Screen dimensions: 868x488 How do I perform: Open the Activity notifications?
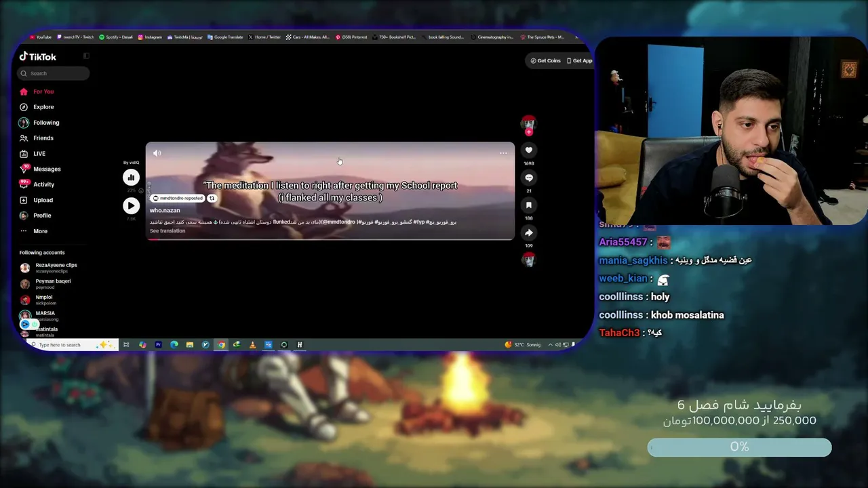coord(37,184)
